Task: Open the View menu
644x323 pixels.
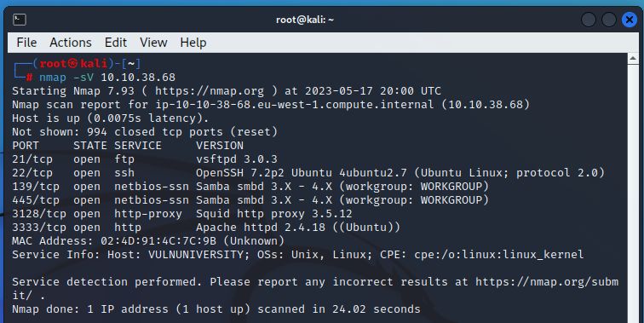Action: (153, 43)
